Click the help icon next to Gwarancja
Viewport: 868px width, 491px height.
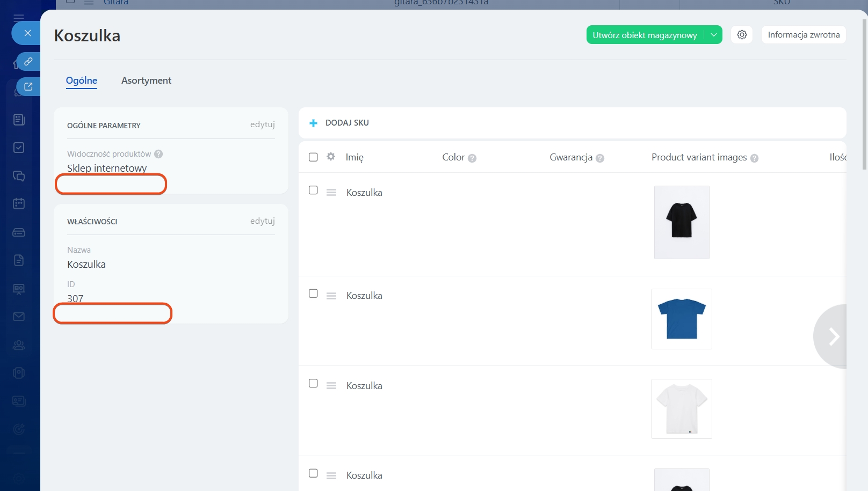(600, 158)
